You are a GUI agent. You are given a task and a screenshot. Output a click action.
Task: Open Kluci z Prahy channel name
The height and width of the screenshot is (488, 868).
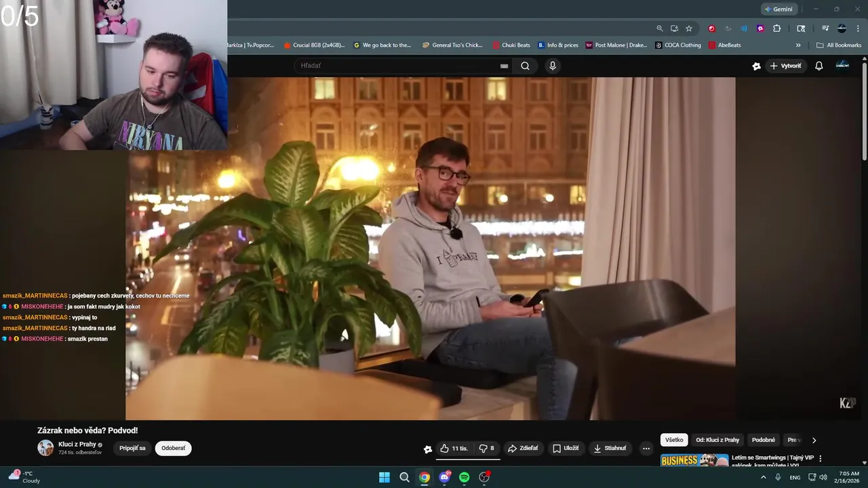77,445
